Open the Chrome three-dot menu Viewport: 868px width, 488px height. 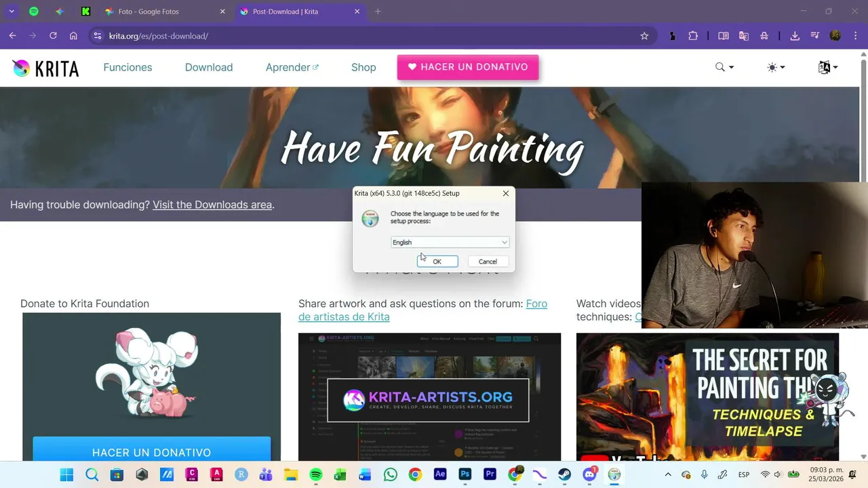[854, 36]
